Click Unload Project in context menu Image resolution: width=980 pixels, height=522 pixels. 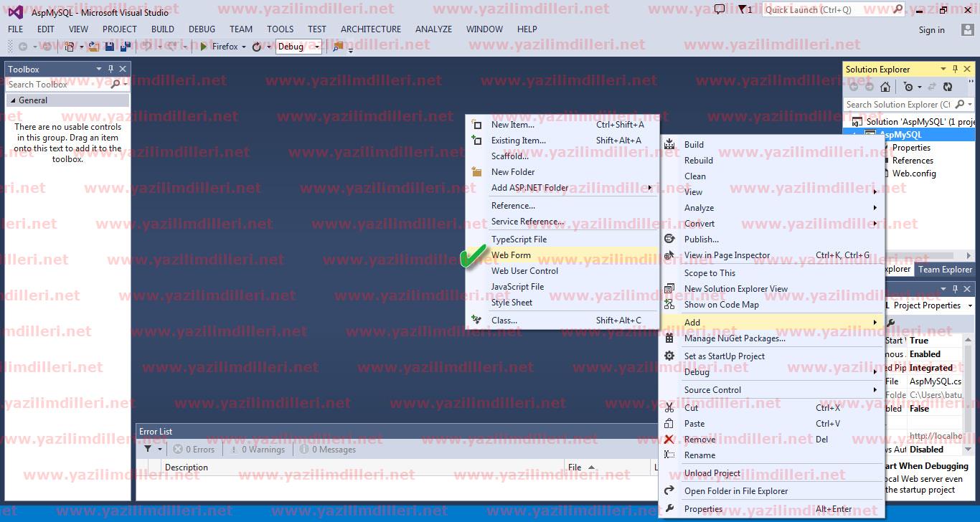(x=772, y=473)
